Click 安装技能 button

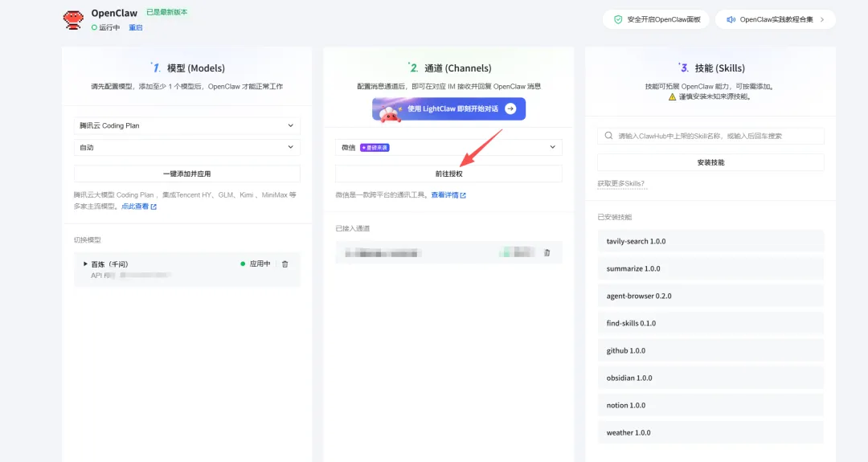click(710, 162)
